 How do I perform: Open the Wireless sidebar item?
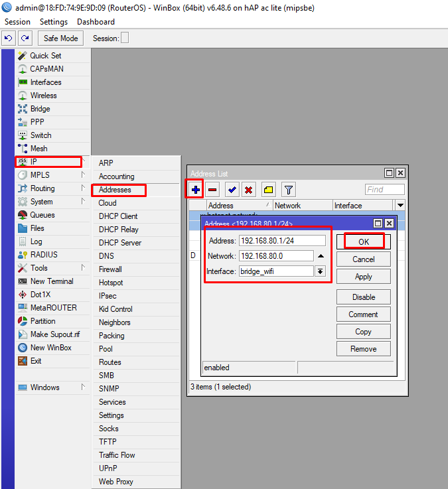52,96
